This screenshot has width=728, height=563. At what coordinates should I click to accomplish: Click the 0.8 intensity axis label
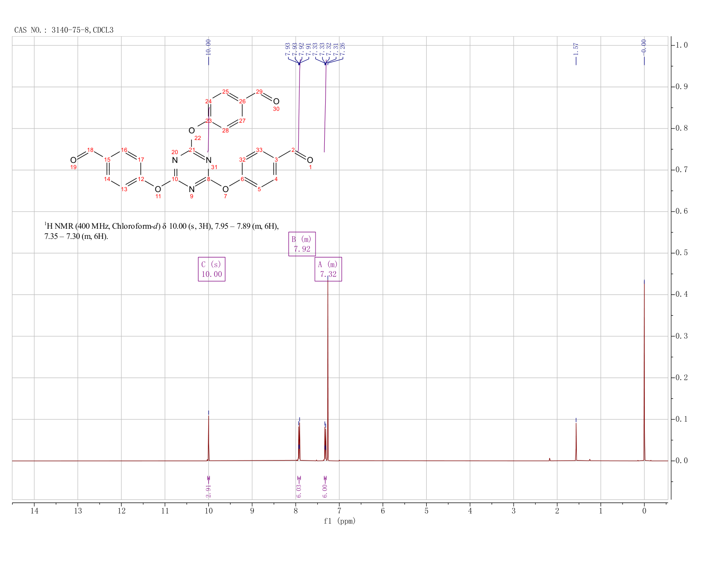click(682, 128)
